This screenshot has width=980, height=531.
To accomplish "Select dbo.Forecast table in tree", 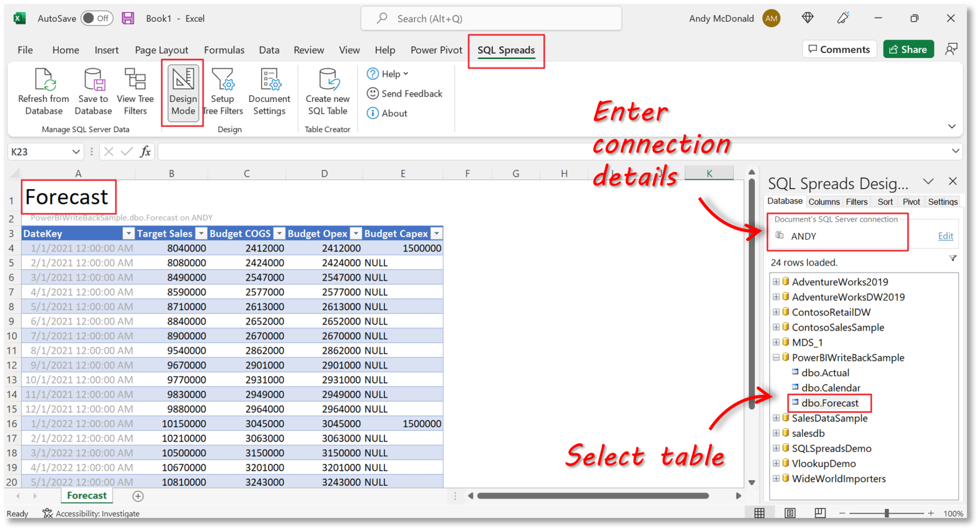I will coord(829,403).
